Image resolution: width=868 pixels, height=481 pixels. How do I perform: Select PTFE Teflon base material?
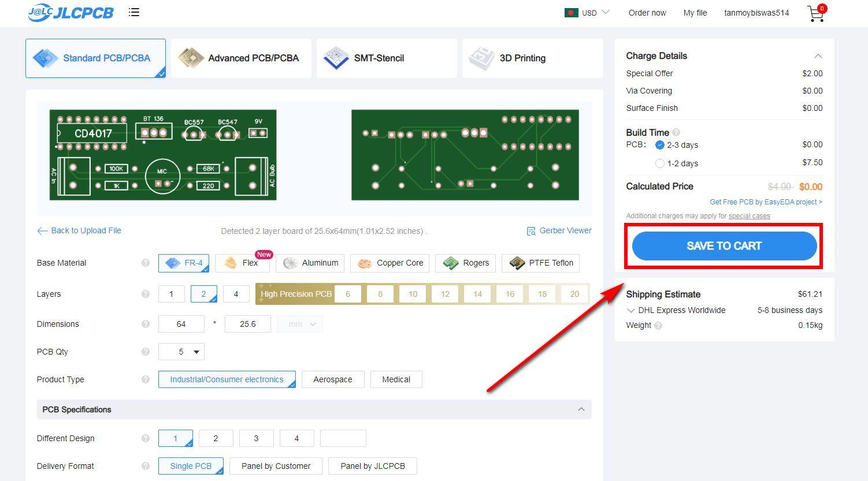coord(540,263)
